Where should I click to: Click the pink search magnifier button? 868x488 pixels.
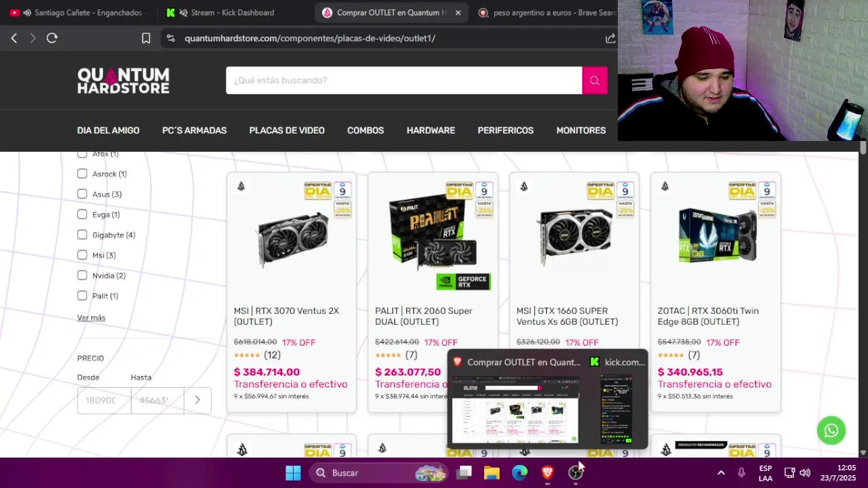coord(595,80)
